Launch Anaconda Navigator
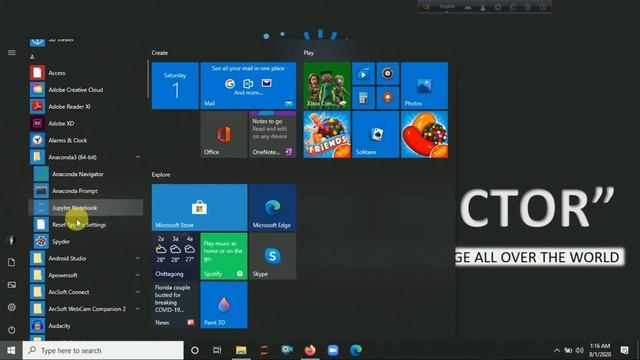The width and height of the screenshot is (640, 360). (x=86, y=174)
